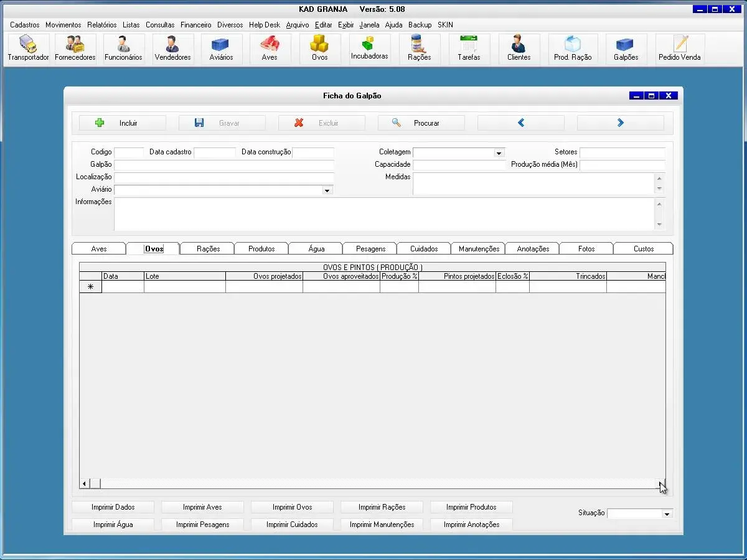Launch the Pedido Venda icon
This screenshot has width=747, height=560.
click(x=679, y=49)
